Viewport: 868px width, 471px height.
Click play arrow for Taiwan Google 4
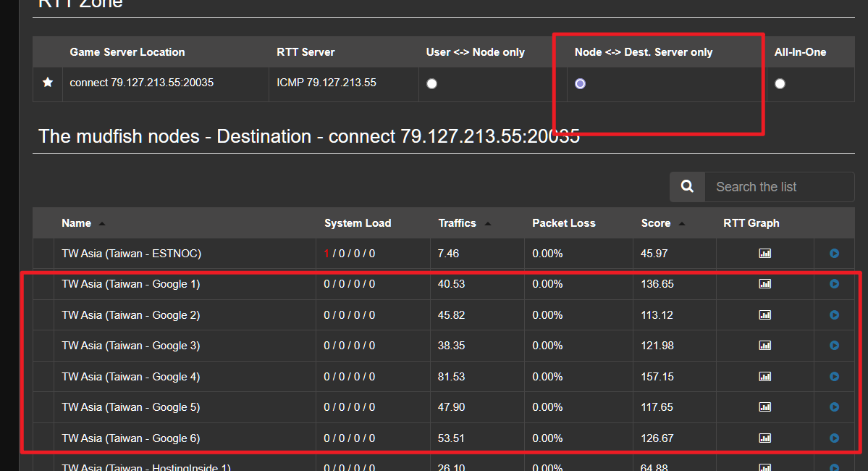[834, 377]
